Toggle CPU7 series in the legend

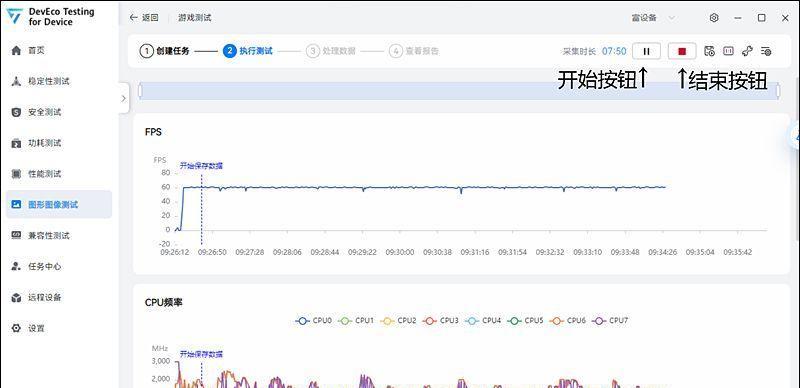click(610, 321)
